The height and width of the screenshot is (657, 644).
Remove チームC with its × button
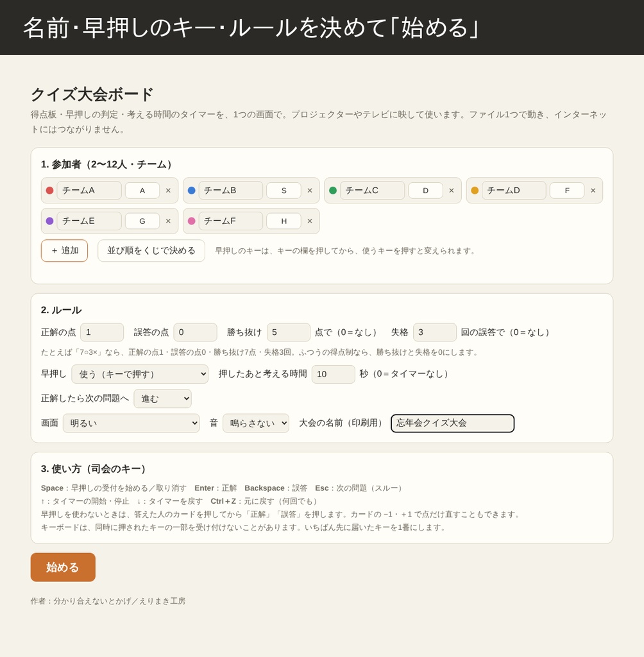pyautogui.click(x=452, y=191)
